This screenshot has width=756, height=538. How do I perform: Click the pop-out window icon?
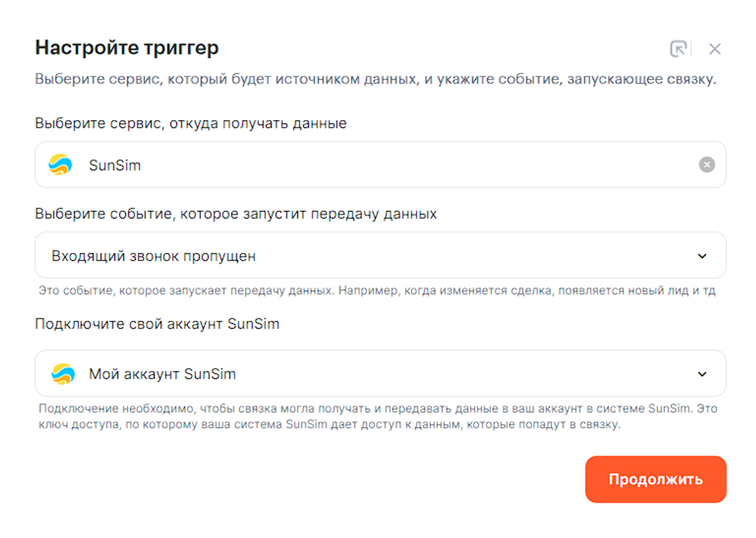click(x=678, y=49)
